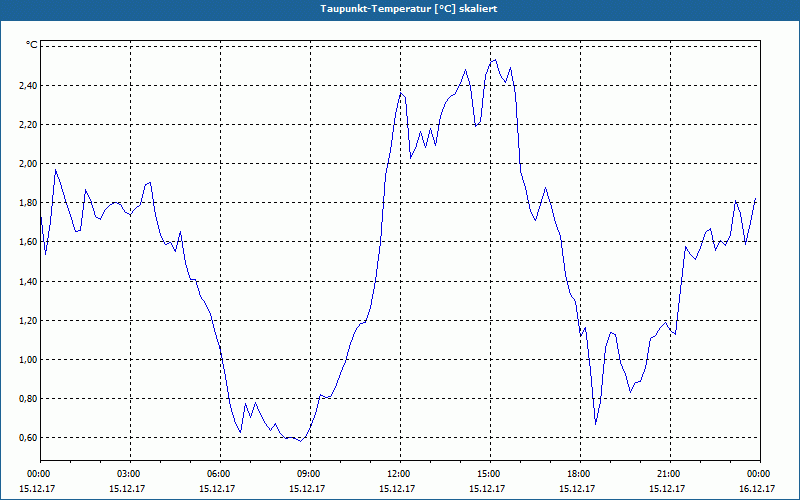
Task: Click the "15.12.17" date under 12:00
Action: [397, 488]
